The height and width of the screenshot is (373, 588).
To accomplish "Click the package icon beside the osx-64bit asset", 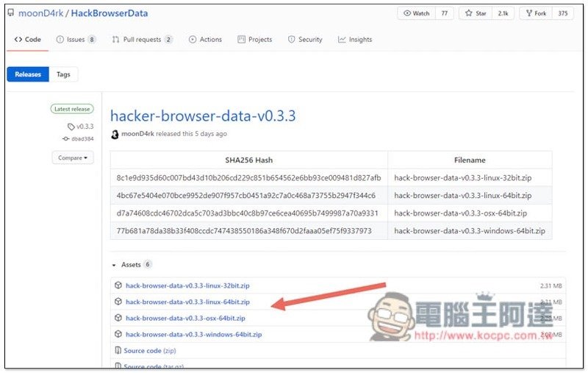I will coord(118,318).
